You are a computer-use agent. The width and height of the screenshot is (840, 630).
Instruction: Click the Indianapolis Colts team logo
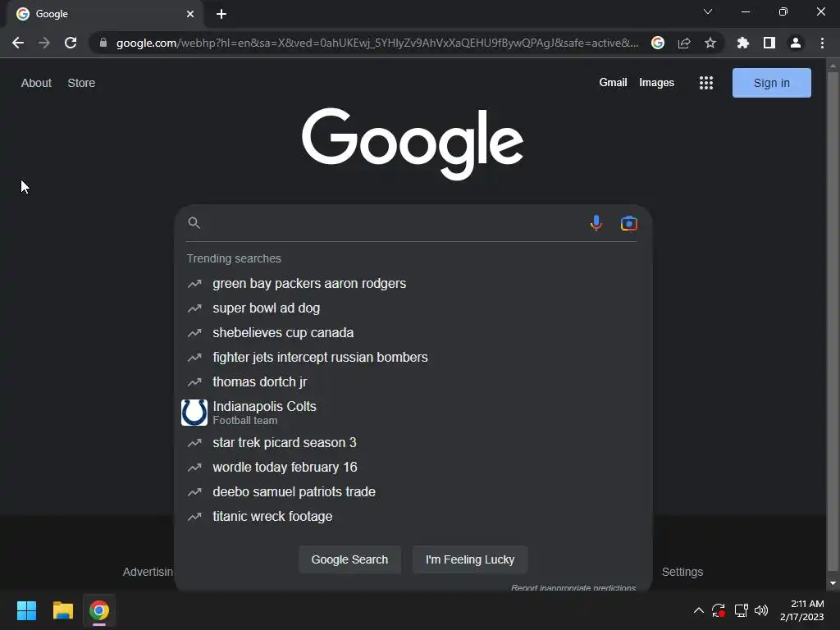[x=194, y=413]
